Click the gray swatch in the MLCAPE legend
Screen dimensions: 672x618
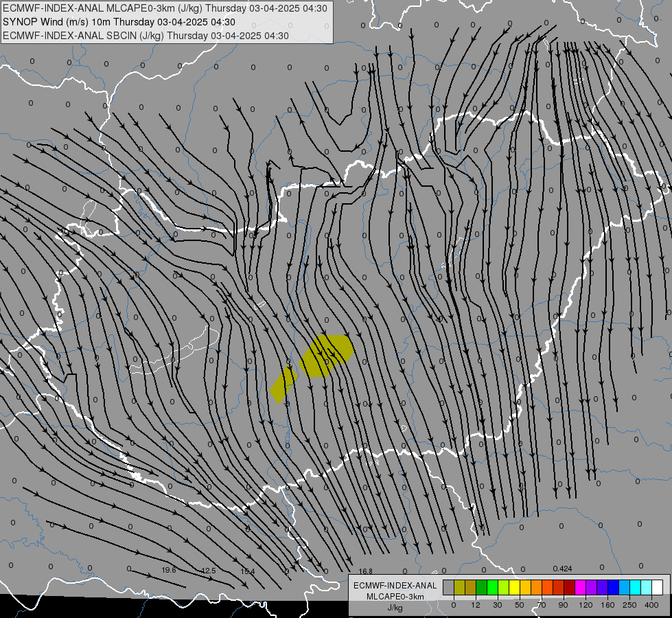click(x=448, y=587)
